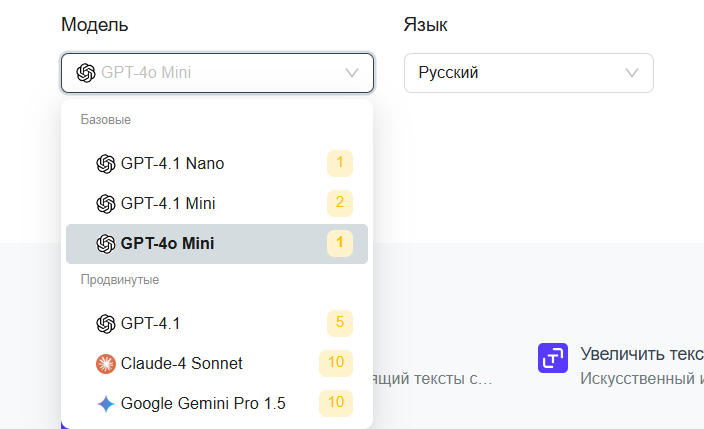Pick Google Gemini Pro 1.5 model
This screenshot has height=429, width=704.
(217, 403)
